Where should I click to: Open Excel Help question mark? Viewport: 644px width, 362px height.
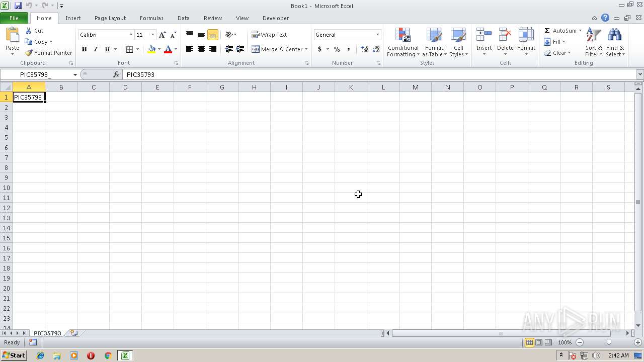click(605, 18)
